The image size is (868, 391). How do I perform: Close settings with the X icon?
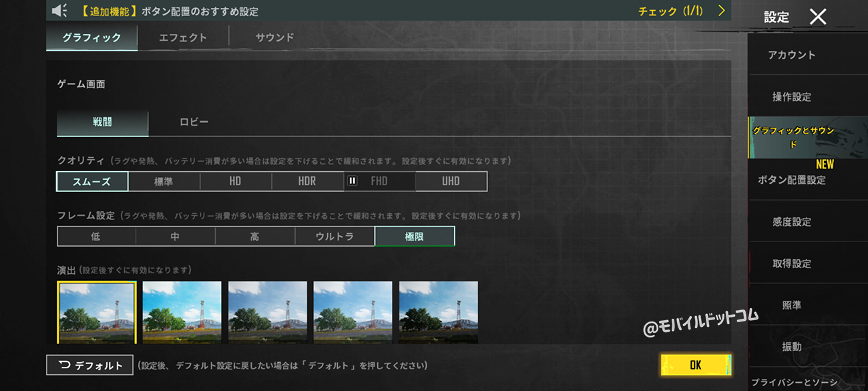click(818, 17)
